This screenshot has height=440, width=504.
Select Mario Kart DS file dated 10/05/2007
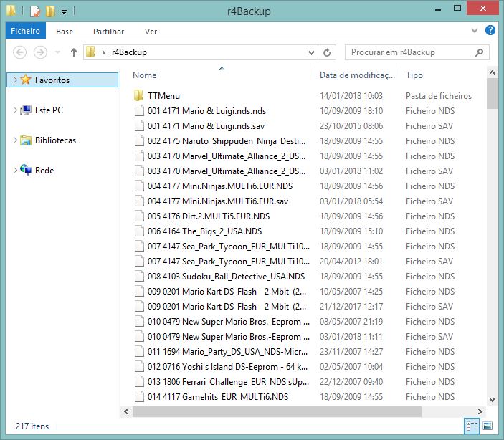click(227, 292)
